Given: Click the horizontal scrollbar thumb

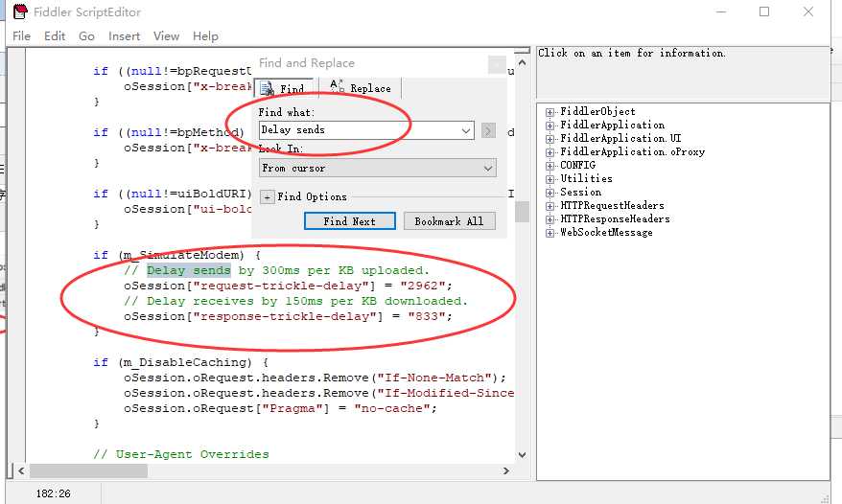Looking at the screenshot, I should [88, 470].
